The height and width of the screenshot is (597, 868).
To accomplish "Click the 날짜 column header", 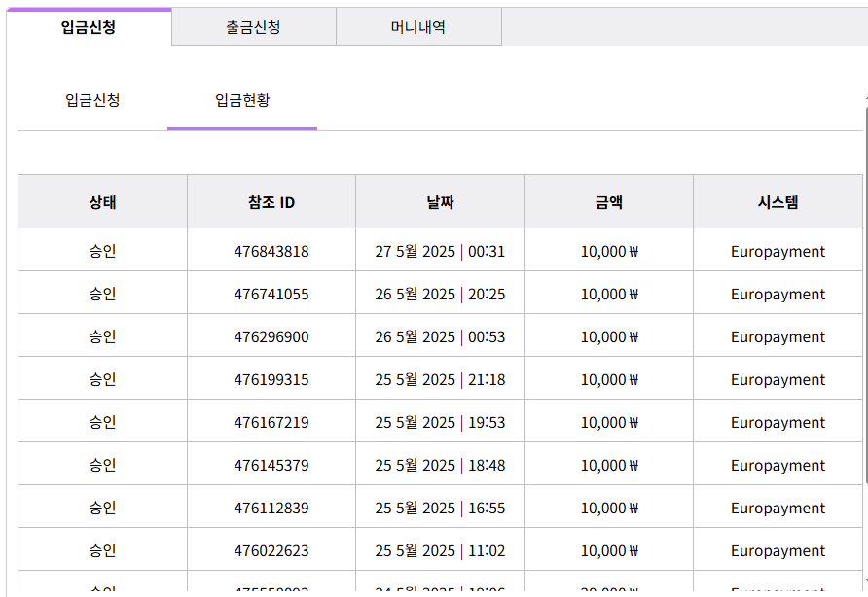I will 440,202.
